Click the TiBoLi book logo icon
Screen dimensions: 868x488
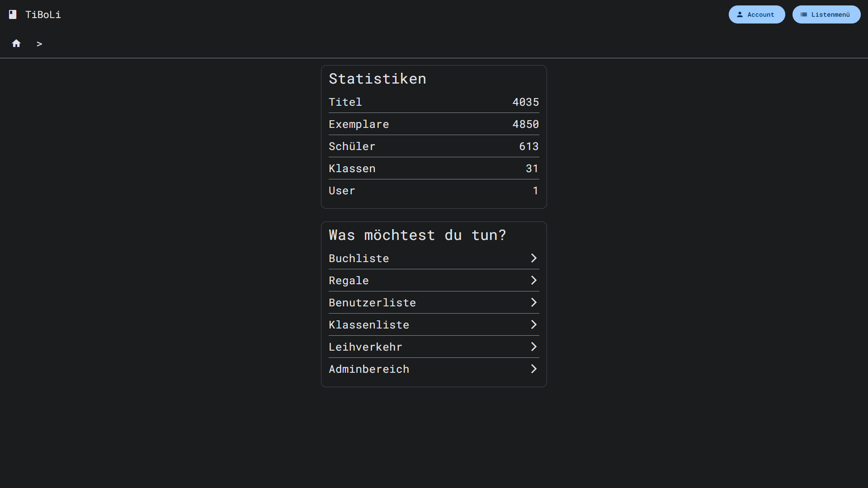(13, 14)
